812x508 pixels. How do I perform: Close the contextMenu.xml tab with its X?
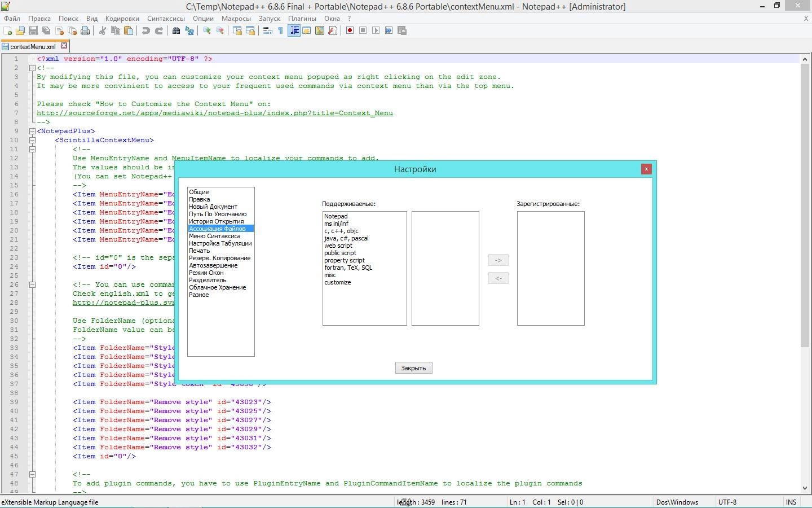click(x=64, y=46)
